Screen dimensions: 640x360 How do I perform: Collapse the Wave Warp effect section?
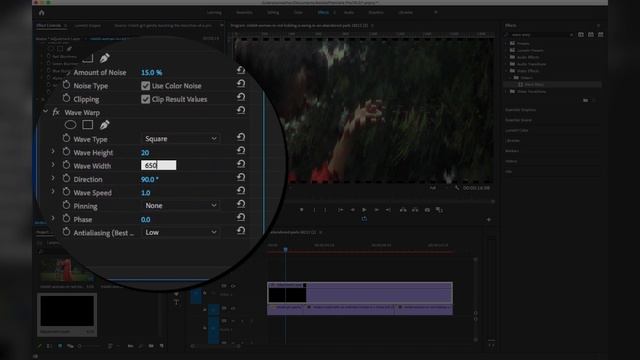45,111
